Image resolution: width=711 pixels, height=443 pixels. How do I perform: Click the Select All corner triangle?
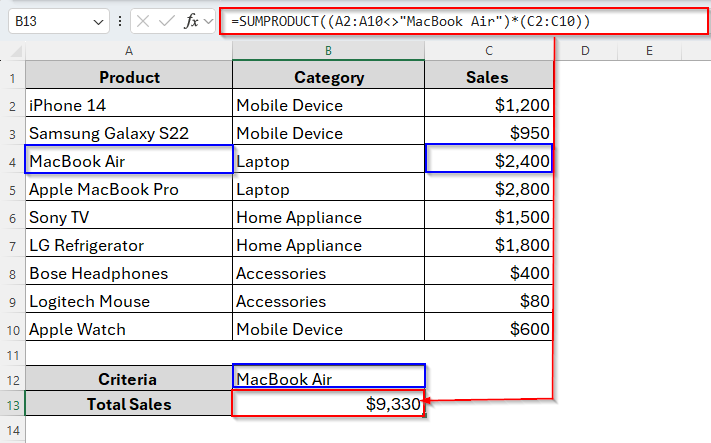(13, 50)
